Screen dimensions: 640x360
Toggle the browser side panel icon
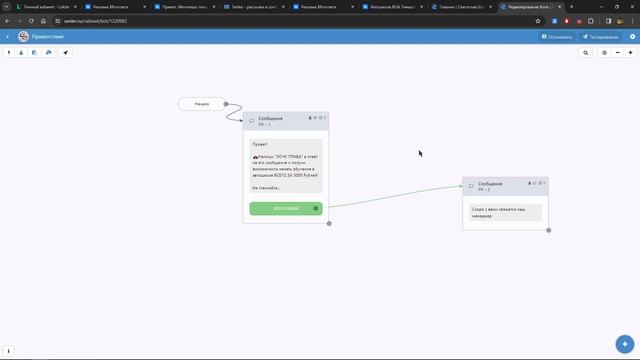pyautogui.click(x=608, y=21)
